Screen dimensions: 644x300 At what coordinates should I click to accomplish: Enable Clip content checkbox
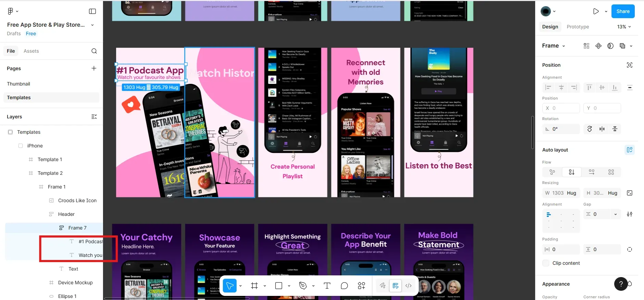pos(546,263)
